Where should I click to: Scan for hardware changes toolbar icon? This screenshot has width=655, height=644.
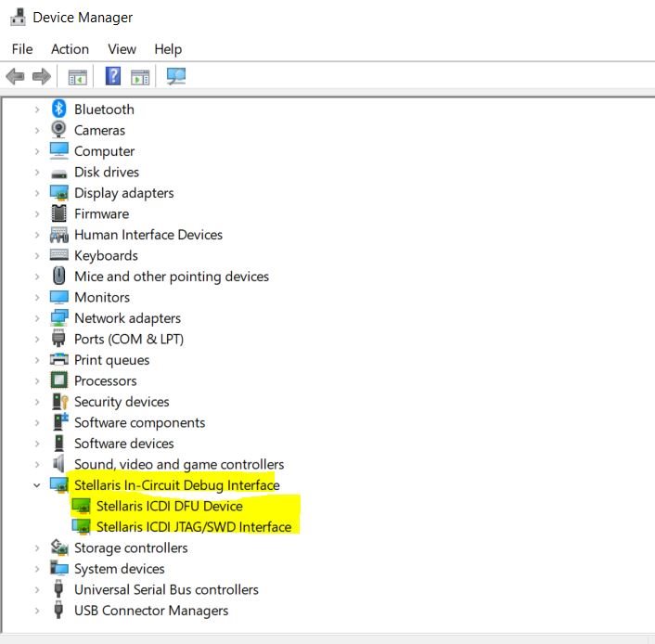[176, 76]
